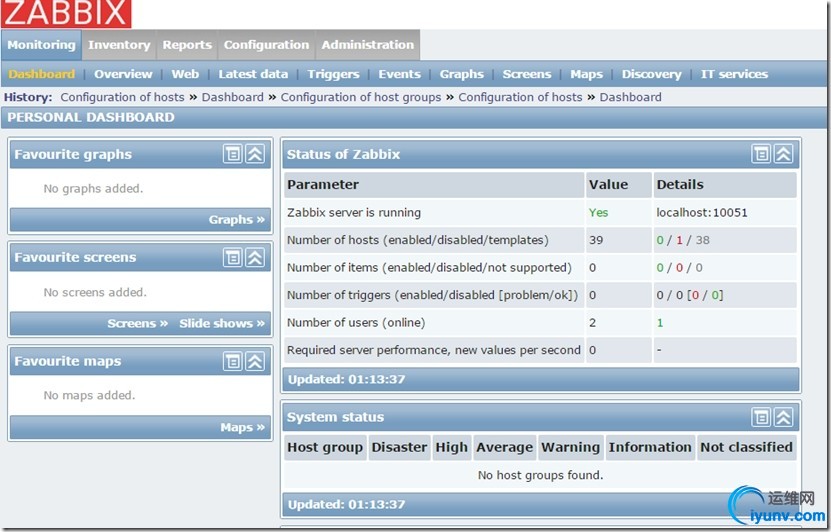
Task: Follow the Graphs » link in Favourite graphs
Action: click(236, 219)
